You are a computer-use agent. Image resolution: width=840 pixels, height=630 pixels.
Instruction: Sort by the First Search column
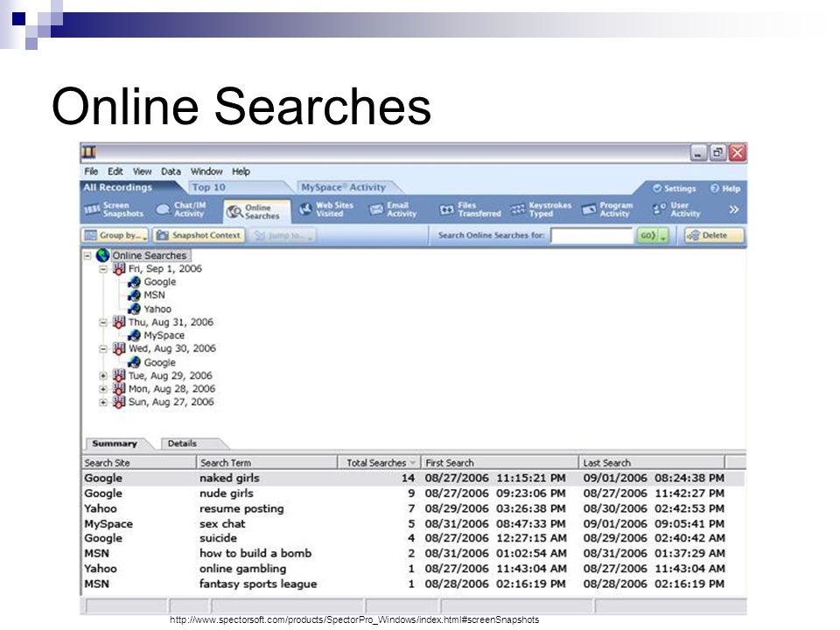[500, 463]
